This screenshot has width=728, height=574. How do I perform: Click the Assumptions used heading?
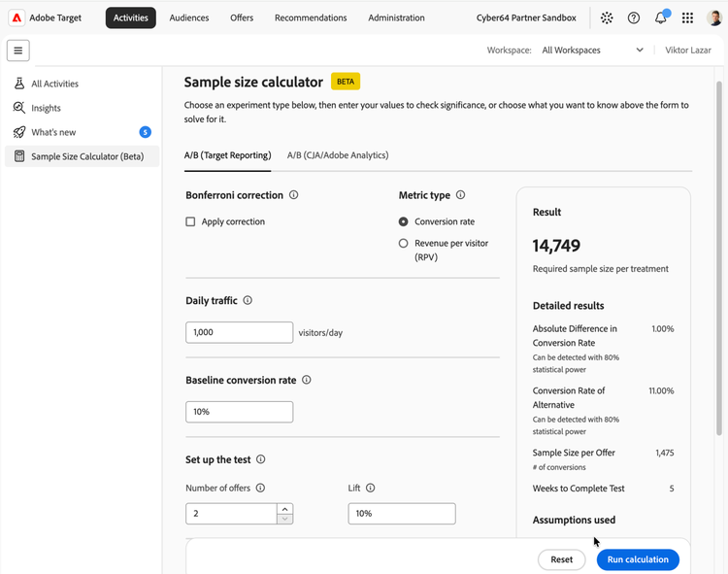coord(574,520)
